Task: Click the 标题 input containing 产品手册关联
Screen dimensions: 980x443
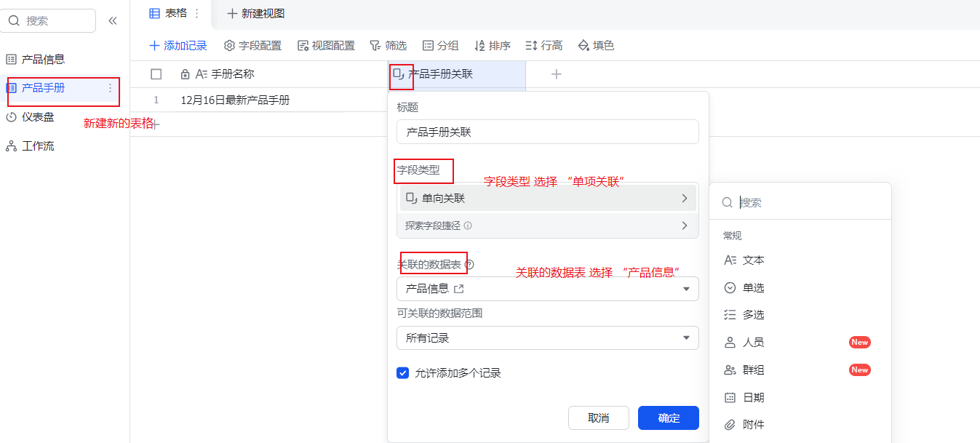Action: (x=547, y=132)
